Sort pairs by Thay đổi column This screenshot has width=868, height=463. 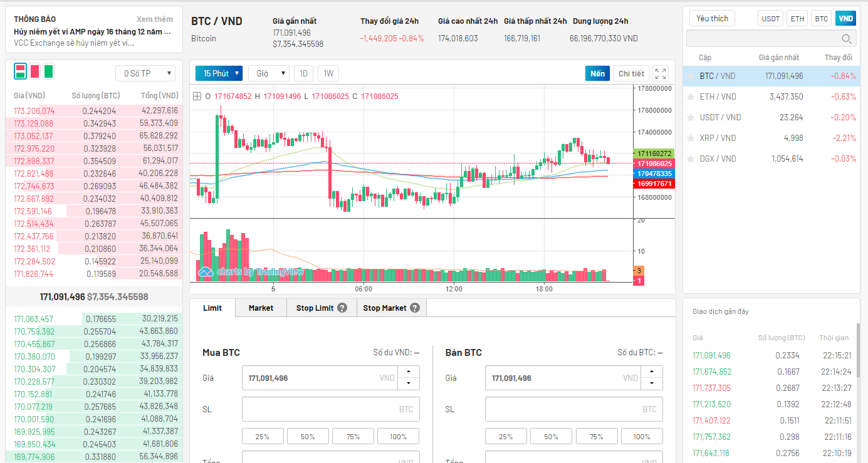tap(838, 58)
